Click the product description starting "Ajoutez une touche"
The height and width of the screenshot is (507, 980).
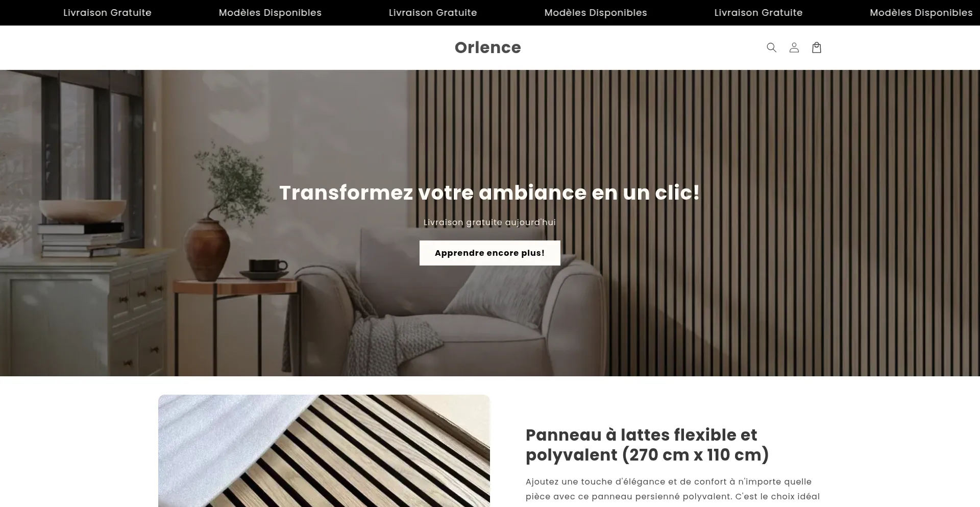[x=673, y=489]
